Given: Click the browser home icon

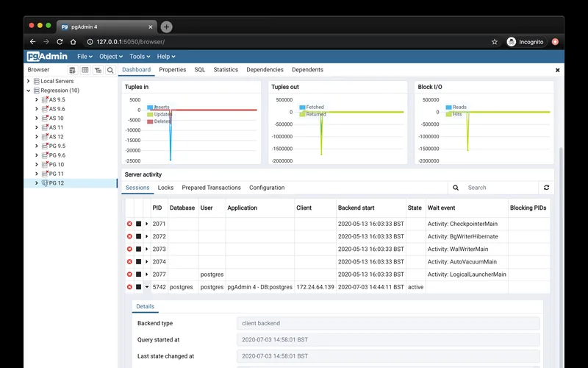Looking at the screenshot, I should (x=73, y=42).
